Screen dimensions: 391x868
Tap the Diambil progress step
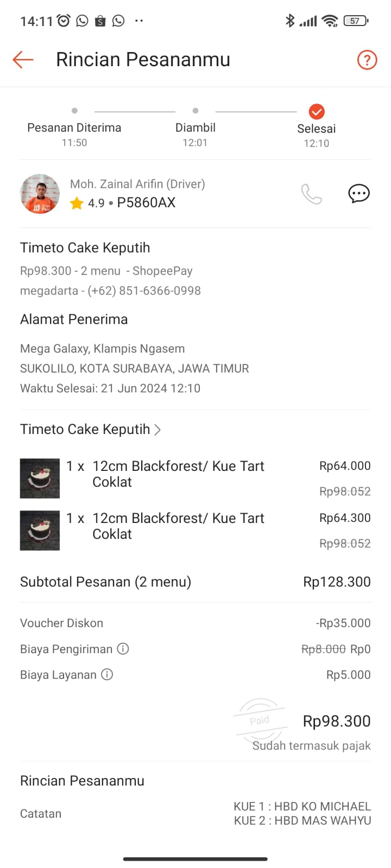195,128
